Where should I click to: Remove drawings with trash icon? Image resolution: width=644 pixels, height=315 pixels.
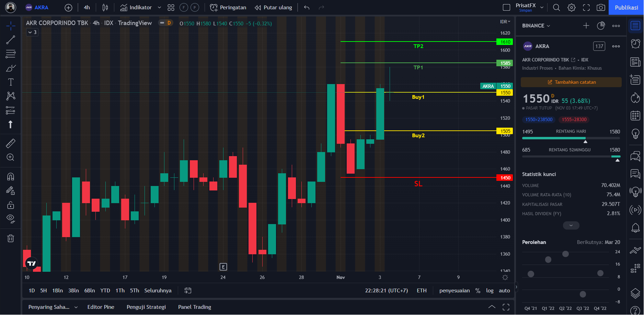[x=11, y=238]
